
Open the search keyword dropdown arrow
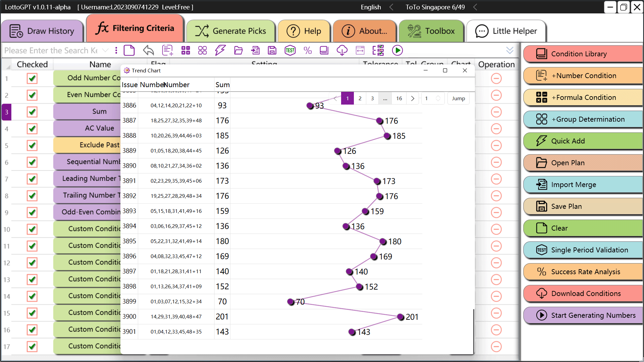(105, 51)
